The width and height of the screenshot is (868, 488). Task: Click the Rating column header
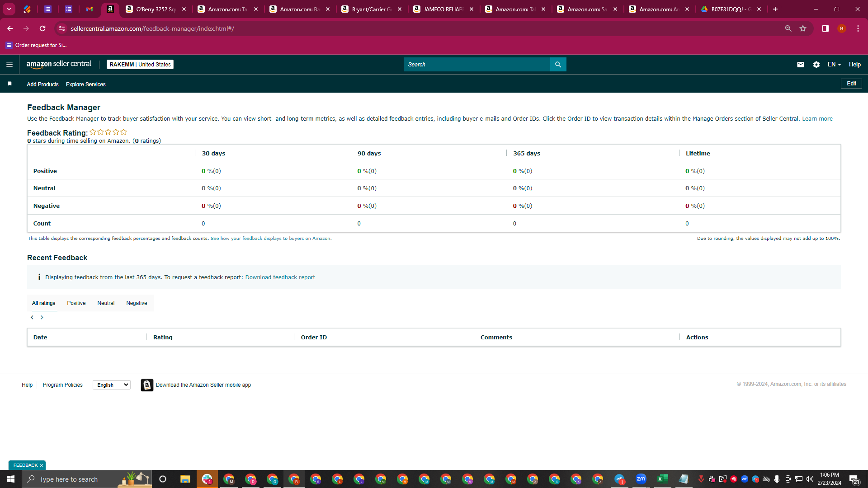coord(163,338)
